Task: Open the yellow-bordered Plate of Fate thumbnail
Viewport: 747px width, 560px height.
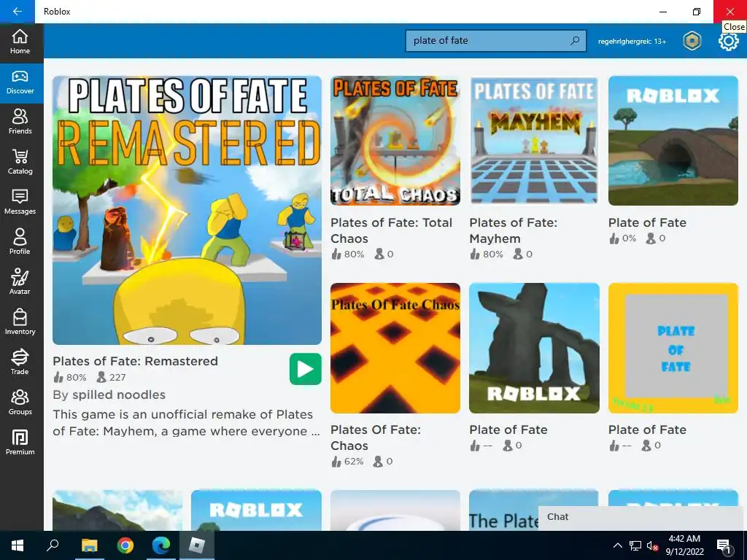Action: coord(673,348)
